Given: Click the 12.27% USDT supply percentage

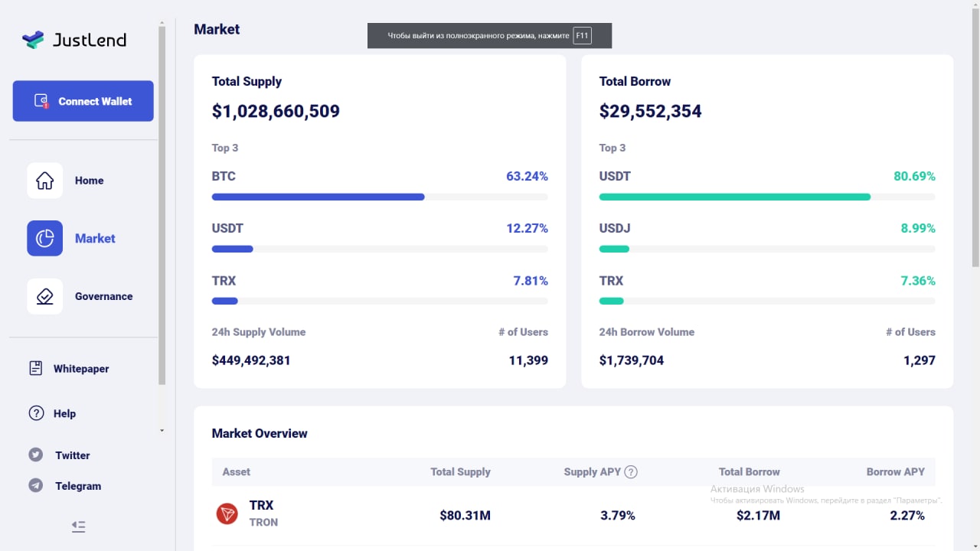Looking at the screenshot, I should click(x=527, y=228).
